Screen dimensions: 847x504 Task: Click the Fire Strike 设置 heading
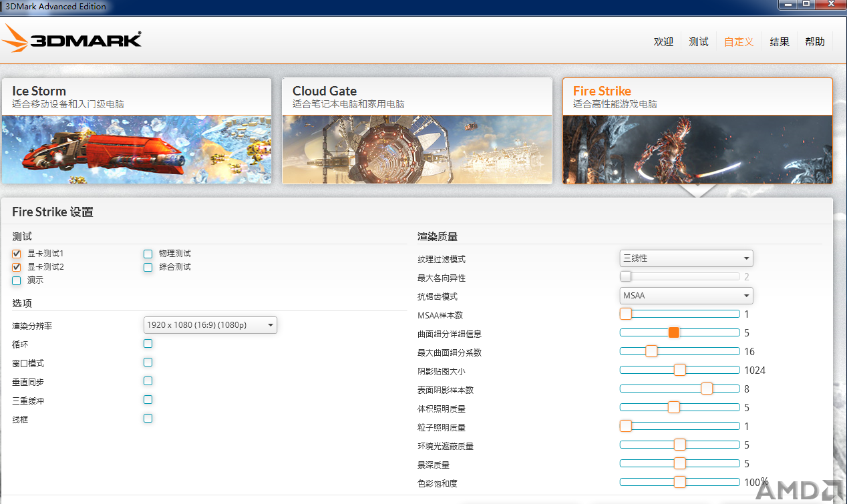pyautogui.click(x=53, y=212)
